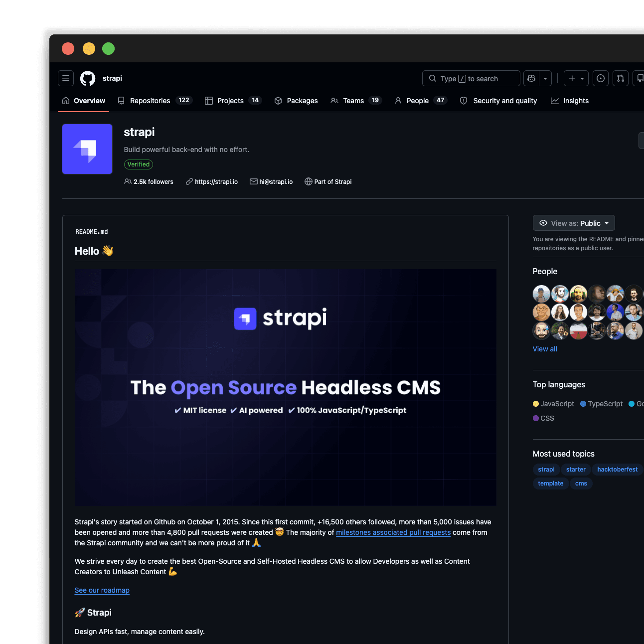
Task: Click the People sidebar heading
Action: pyautogui.click(x=545, y=271)
